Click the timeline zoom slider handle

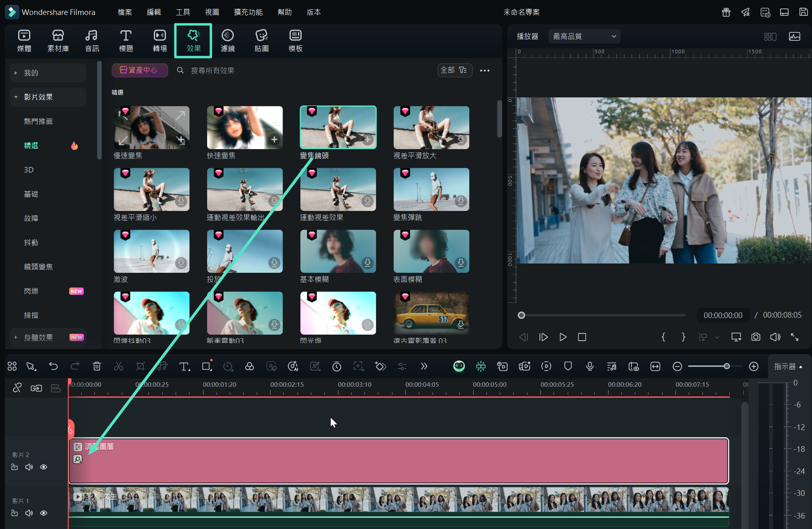click(x=726, y=366)
